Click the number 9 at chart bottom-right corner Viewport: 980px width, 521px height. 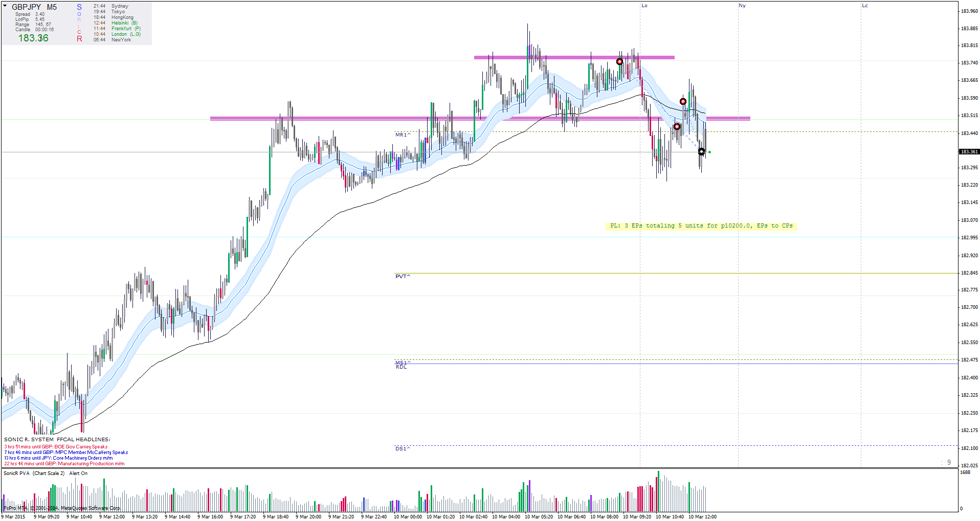pos(949,462)
